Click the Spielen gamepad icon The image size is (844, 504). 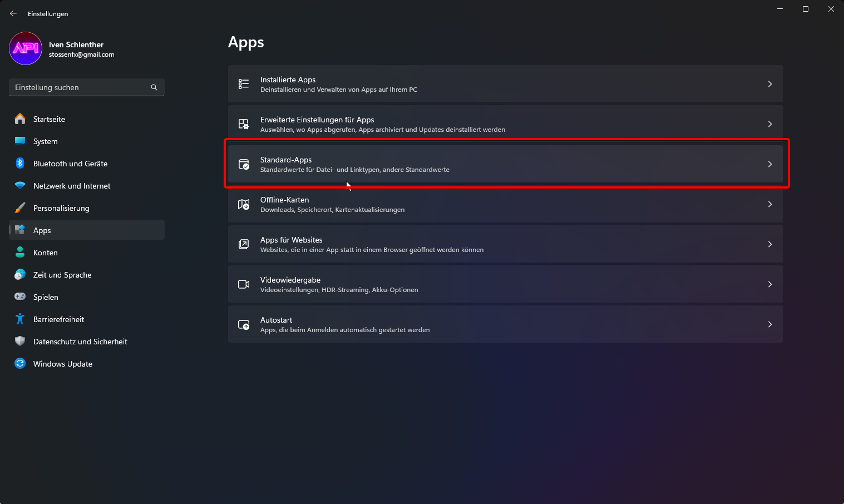(20, 297)
